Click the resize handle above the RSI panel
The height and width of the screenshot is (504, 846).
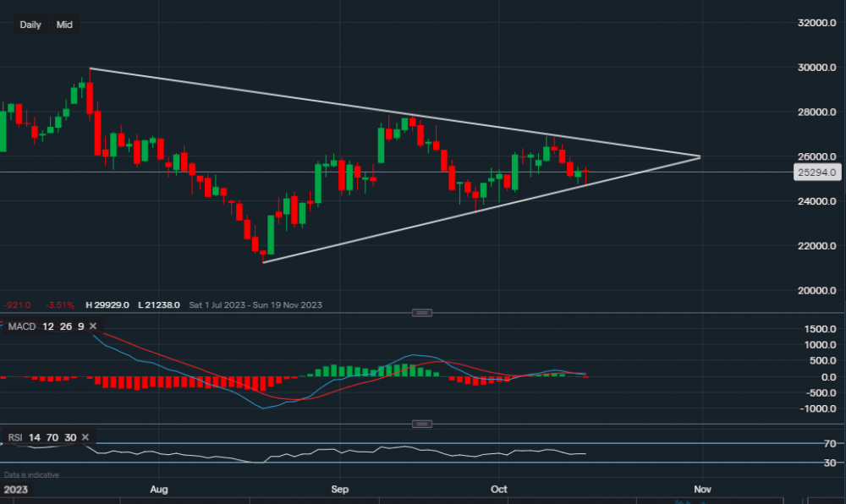[x=422, y=424]
